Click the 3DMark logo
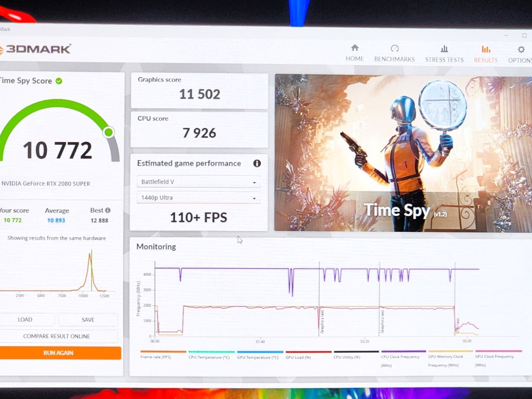Image resolution: width=532 pixels, height=399 pixels. pos(35,49)
